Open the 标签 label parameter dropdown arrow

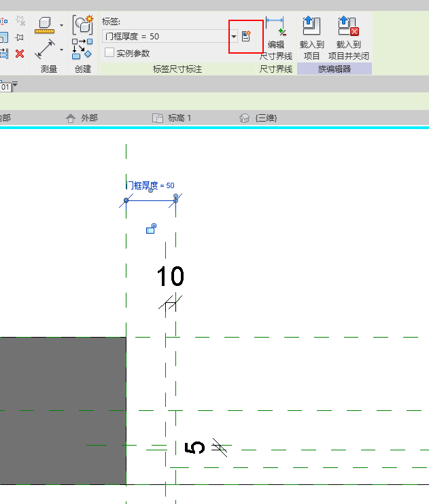pyautogui.click(x=234, y=36)
